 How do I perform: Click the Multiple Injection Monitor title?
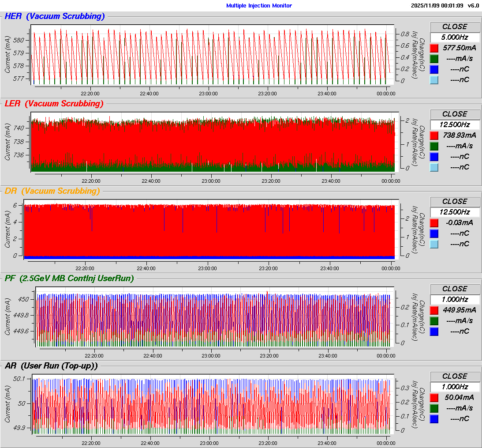(x=259, y=6)
